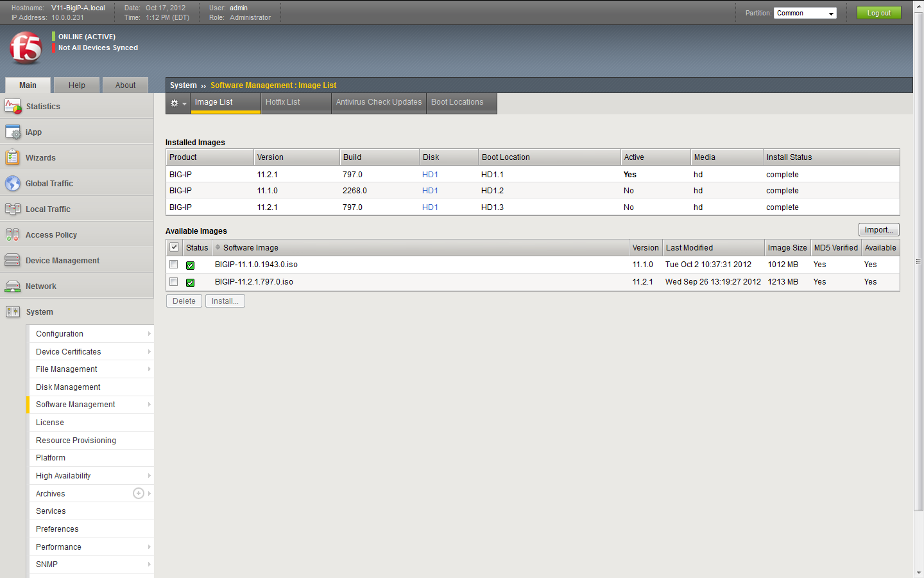The width and height of the screenshot is (924, 578).
Task: Open iApp from its sidebar icon
Action: (13, 132)
